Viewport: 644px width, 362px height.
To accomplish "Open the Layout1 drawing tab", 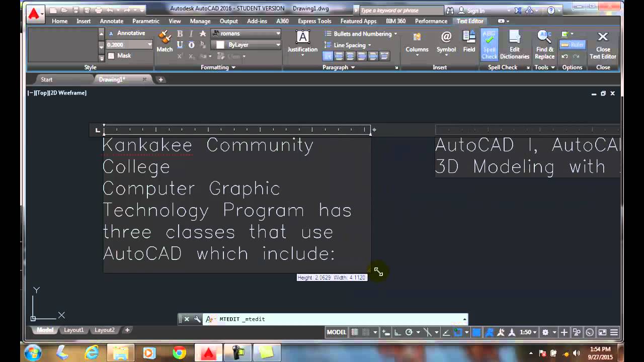I will point(73,330).
